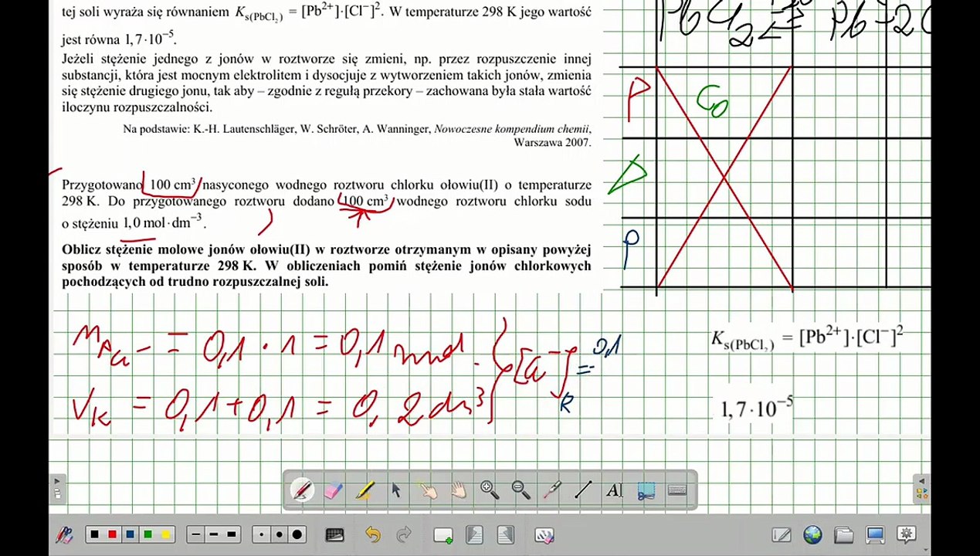Choose the medium line width
The height and width of the screenshot is (556, 980).
pyautogui.click(x=214, y=534)
